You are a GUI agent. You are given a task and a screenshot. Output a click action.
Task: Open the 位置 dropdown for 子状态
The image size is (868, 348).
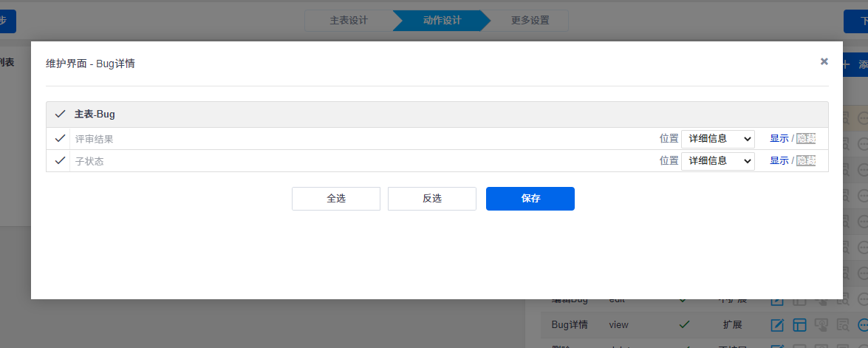pyautogui.click(x=718, y=160)
